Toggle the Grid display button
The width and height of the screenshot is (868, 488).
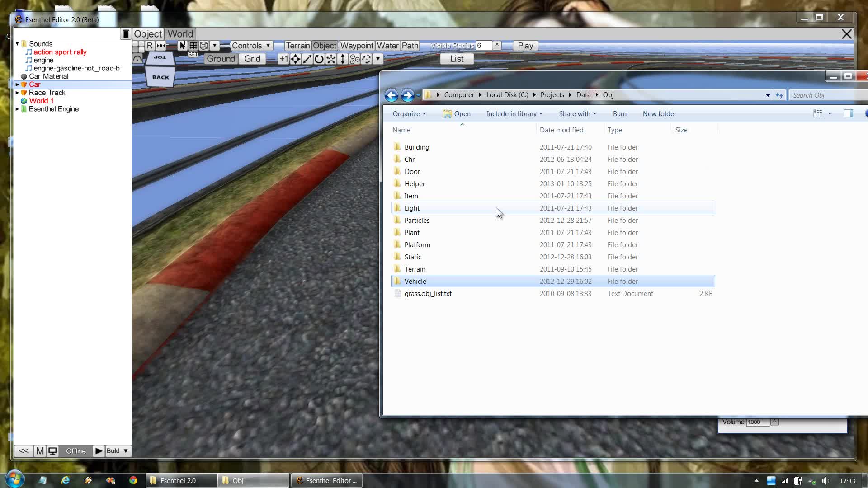point(252,59)
